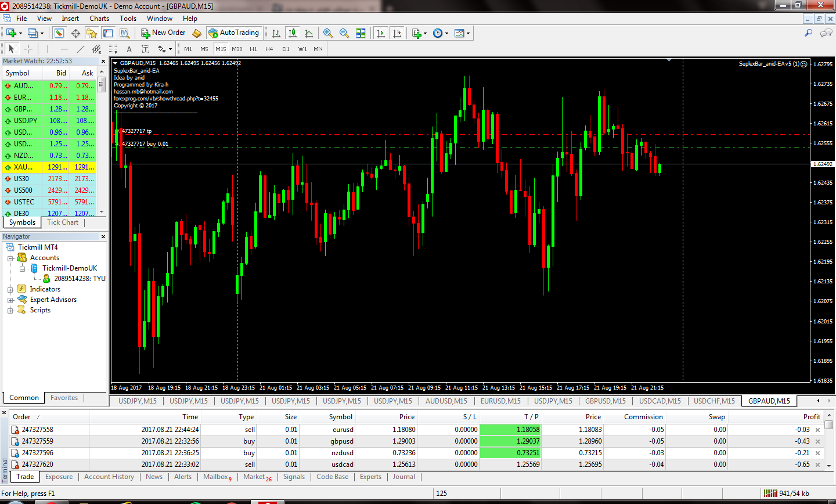The width and height of the screenshot is (836, 504).
Task: Click the New Order button
Action: [x=163, y=33]
